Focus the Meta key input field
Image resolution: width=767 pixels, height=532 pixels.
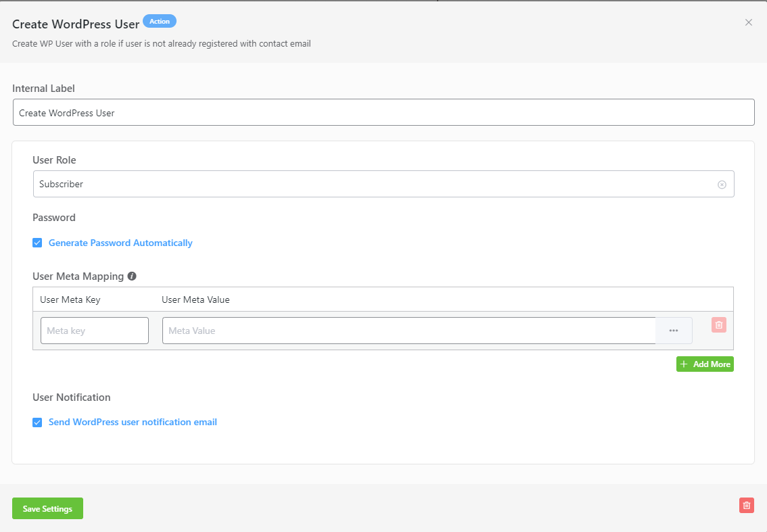pyautogui.click(x=95, y=331)
